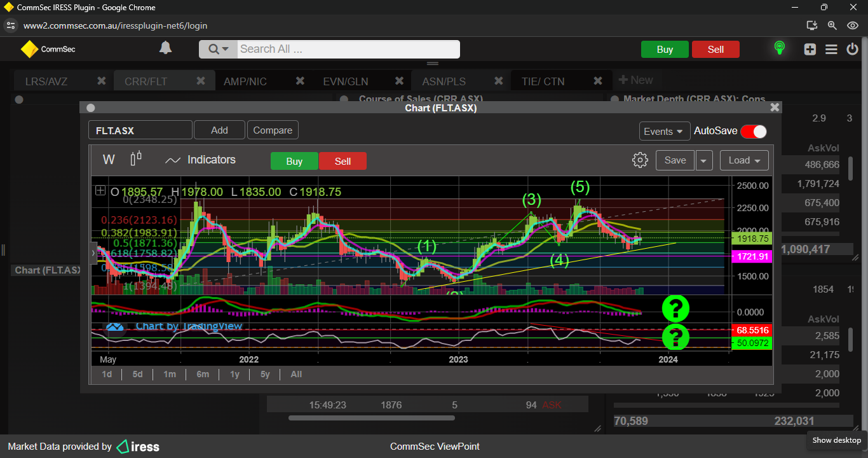The image size is (868, 458).
Task: Select the 5d time range
Action: pos(137,374)
